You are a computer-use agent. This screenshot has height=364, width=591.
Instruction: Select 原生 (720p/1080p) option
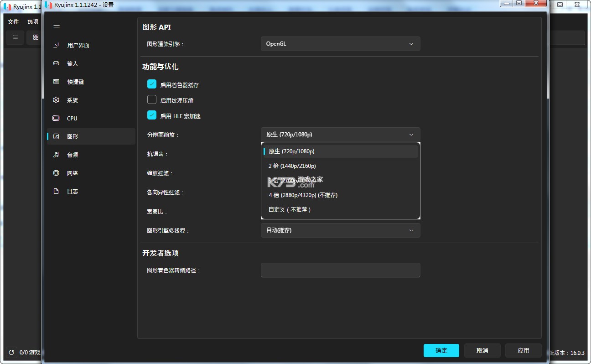pyautogui.click(x=341, y=151)
